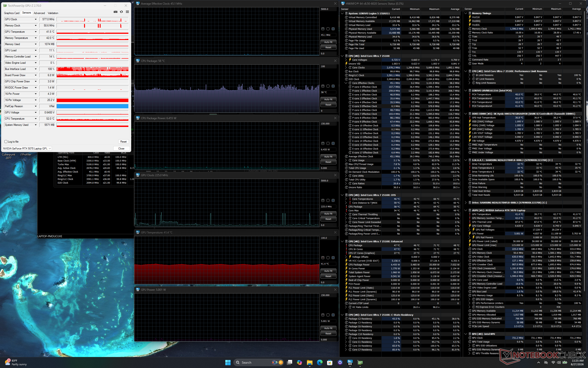Open the weather widget showing 63°F
Image resolution: width=588 pixels, height=368 pixels.
[16, 362]
